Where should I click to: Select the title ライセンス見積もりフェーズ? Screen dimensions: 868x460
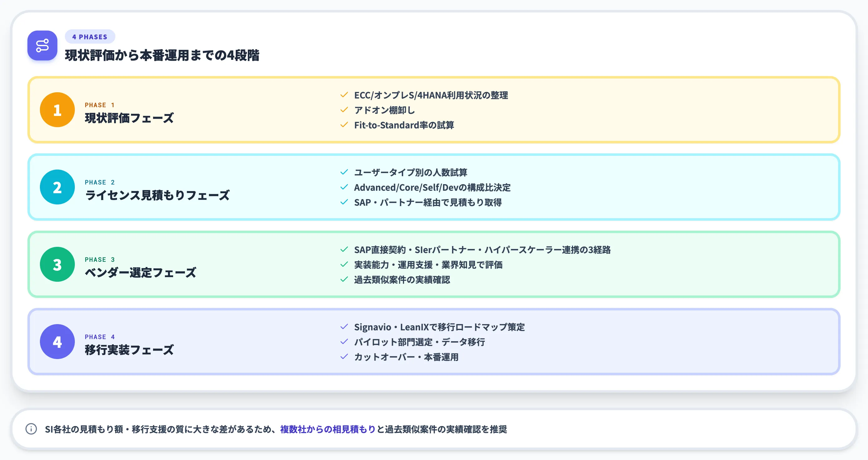157,195
